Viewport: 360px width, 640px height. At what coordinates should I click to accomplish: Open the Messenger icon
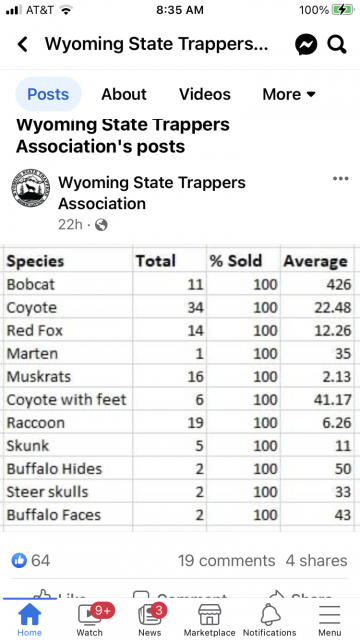click(x=306, y=44)
